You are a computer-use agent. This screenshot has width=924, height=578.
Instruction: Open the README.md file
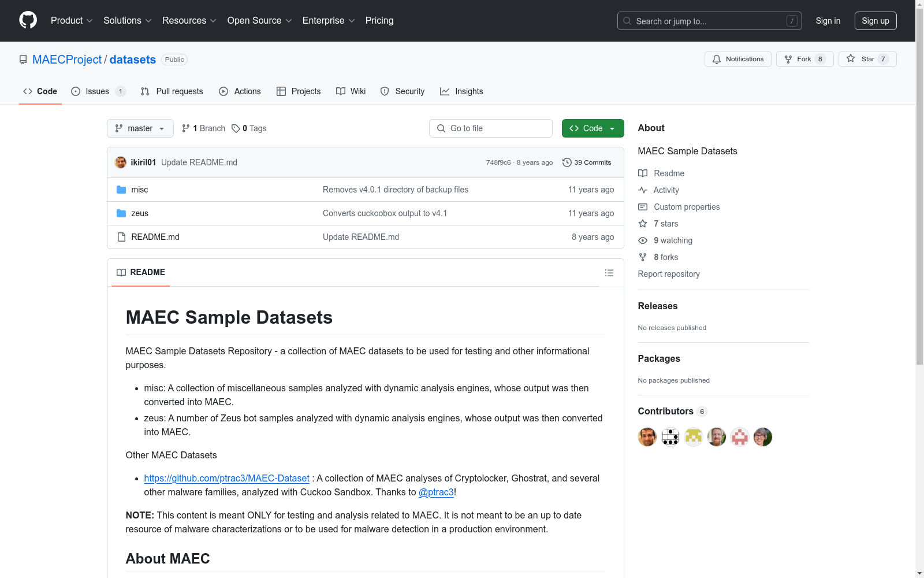click(155, 237)
